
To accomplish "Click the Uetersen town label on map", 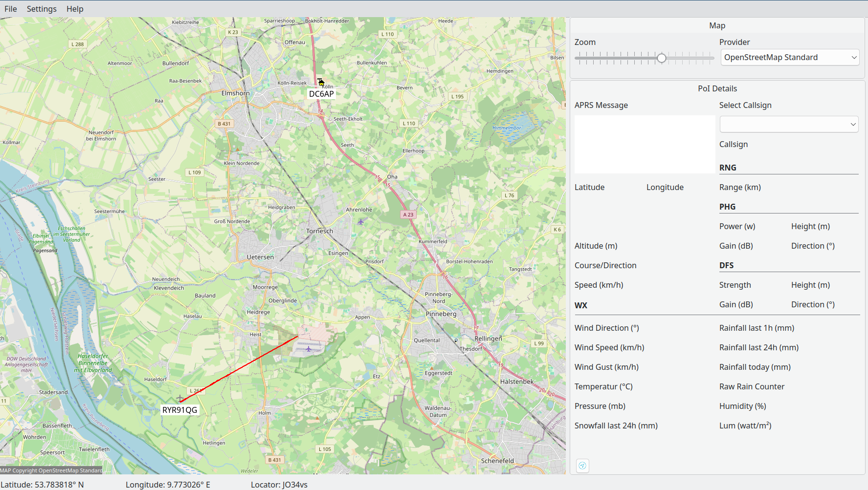I will 260,257.
